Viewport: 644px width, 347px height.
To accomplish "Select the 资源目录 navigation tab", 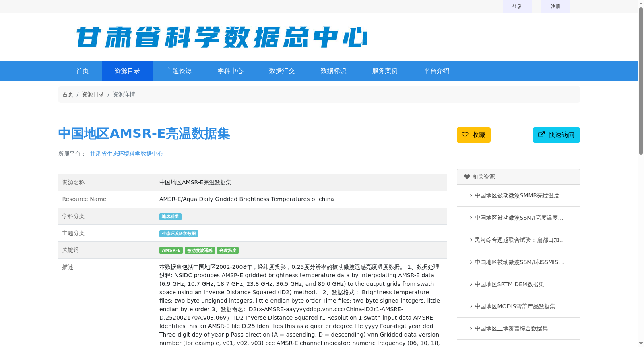I will (128, 71).
